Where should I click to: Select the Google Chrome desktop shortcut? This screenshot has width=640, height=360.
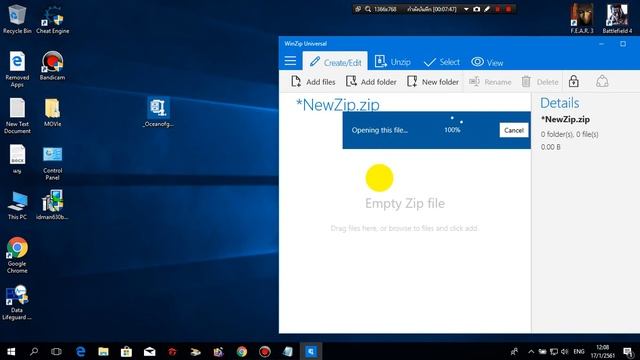pos(17,255)
